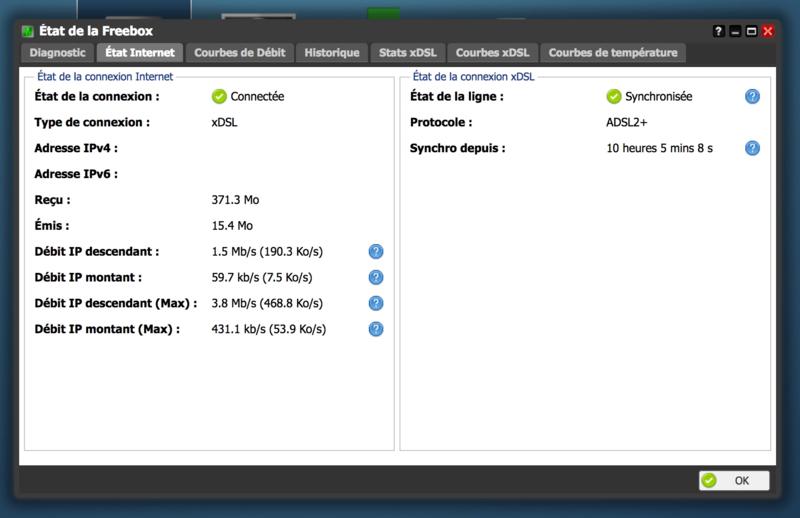Click the Adresse IPv6 label
Image resolution: width=800 pixels, height=518 pixels.
(x=76, y=174)
